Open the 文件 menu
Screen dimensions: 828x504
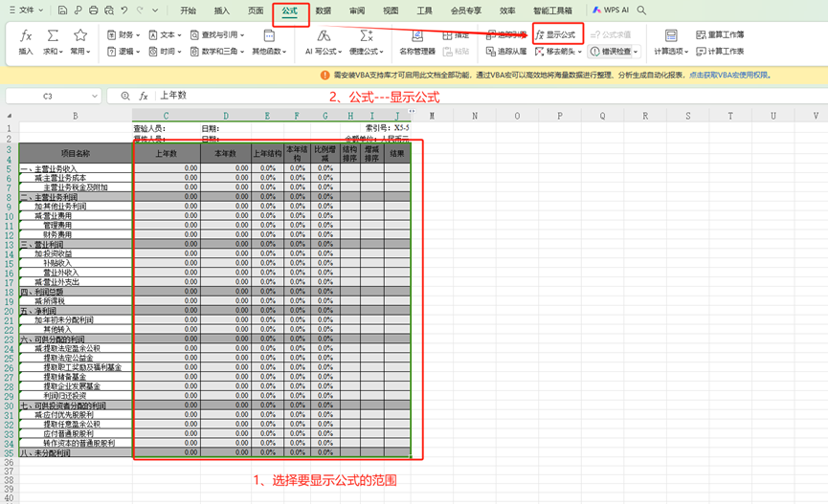tap(27, 10)
